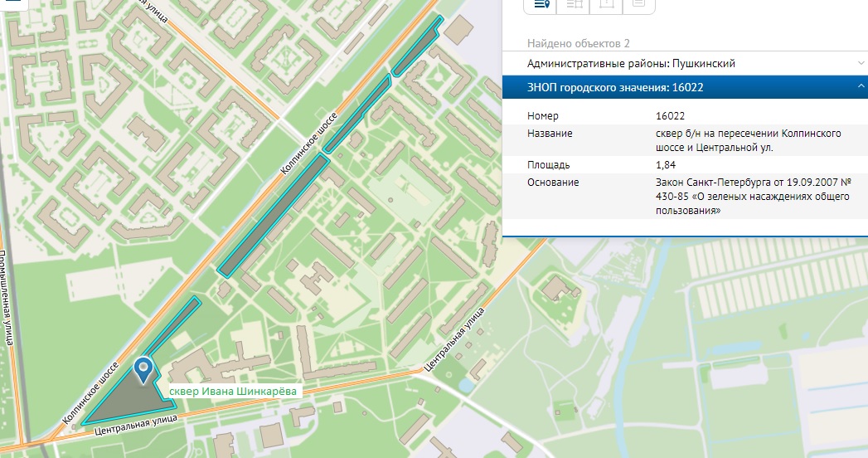The image size is (868, 458).
Task: Click the Площадь value 1,84
Action: (x=664, y=165)
